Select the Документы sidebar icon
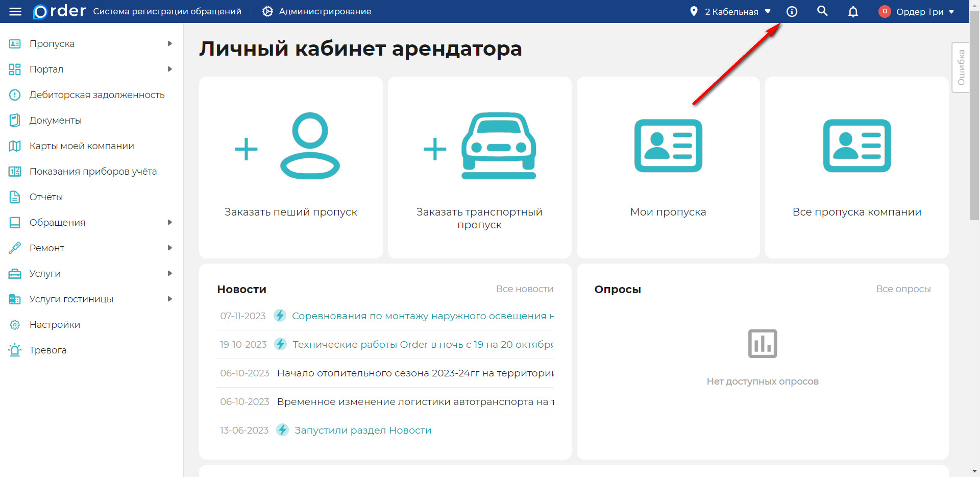The image size is (980, 477). pyautogui.click(x=14, y=120)
